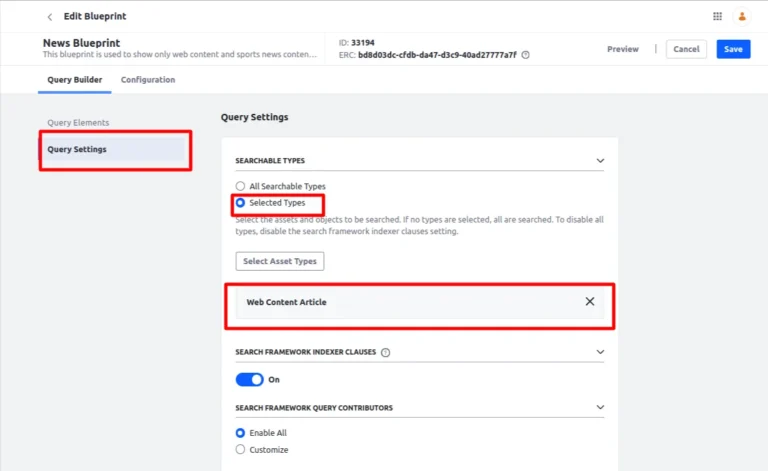Click the blue Save button
Image resolution: width=768 pixels, height=471 pixels.
[x=733, y=49]
